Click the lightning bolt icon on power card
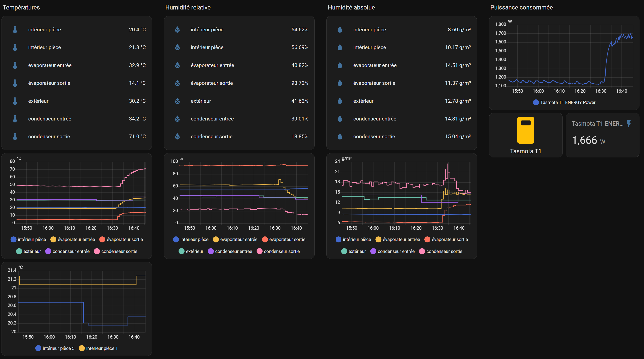The height and width of the screenshot is (359, 644). click(629, 123)
